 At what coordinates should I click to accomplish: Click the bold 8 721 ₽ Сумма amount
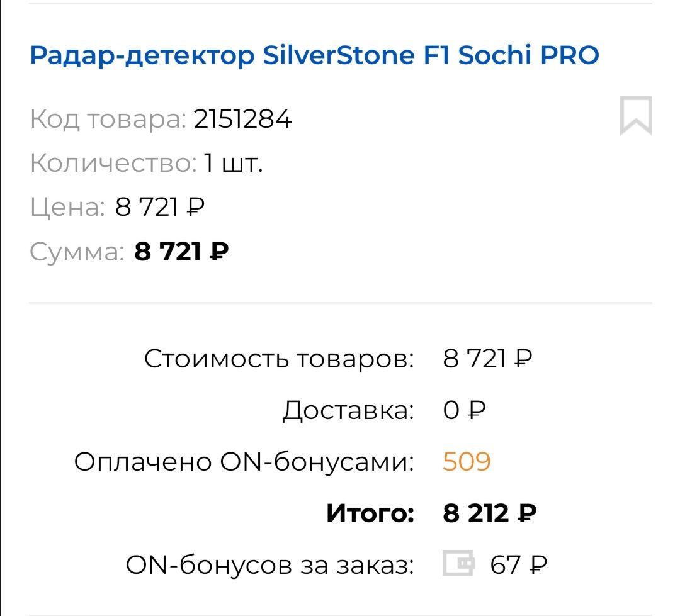tap(181, 252)
